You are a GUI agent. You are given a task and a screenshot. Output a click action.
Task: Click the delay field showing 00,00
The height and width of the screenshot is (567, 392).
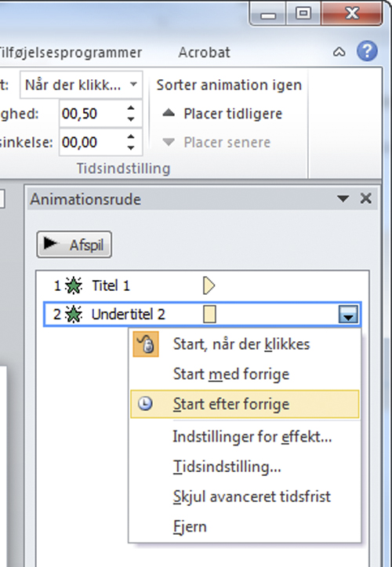coord(93,142)
